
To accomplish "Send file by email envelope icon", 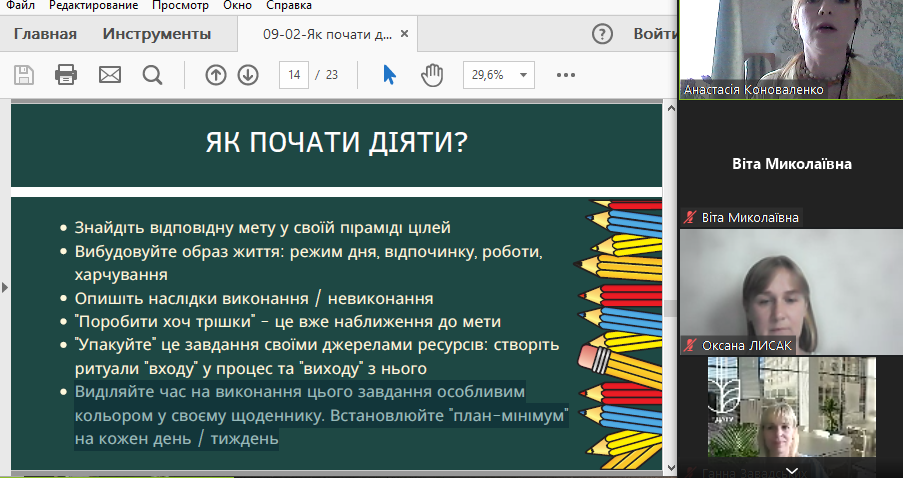I will pyautogui.click(x=109, y=75).
